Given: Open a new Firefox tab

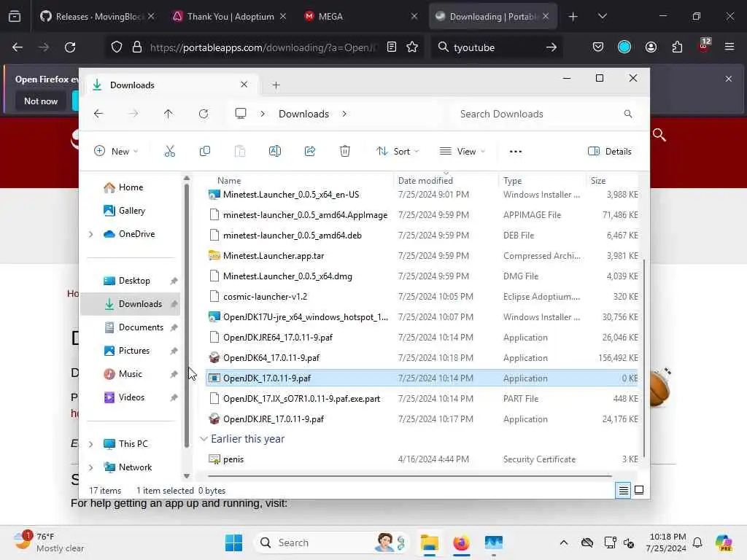Looking at the screenshot, I should (573, 17).
